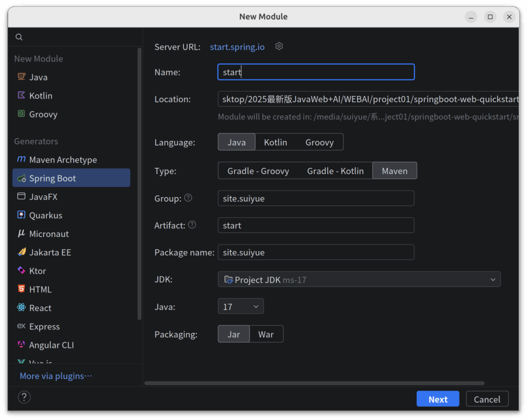Click the search magnifier icon
Viewport: 527px width, 420px height.
point(19,37)
